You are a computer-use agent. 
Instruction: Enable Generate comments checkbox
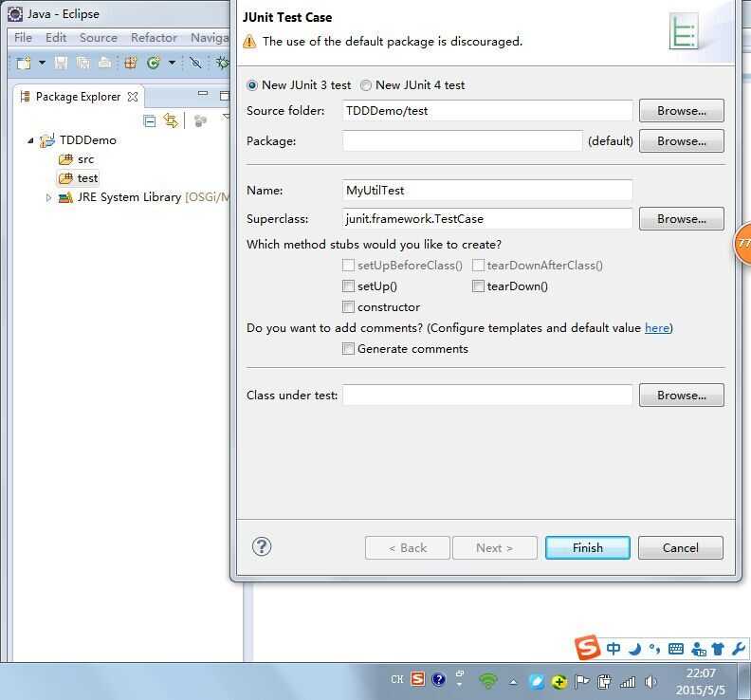coord(348,349)
